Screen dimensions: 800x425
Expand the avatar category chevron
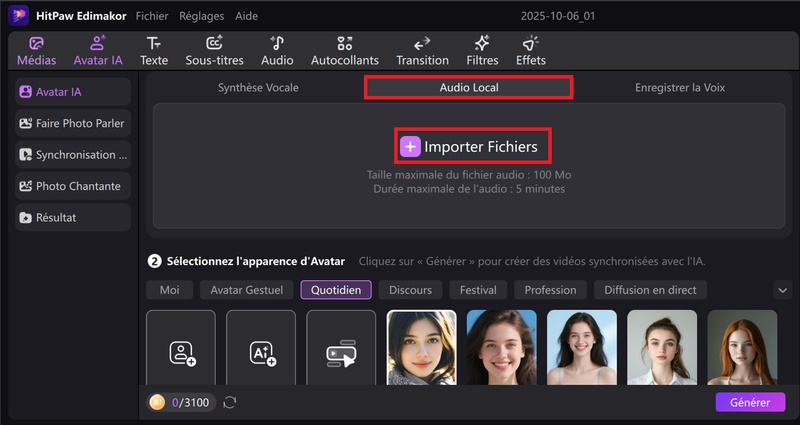click(782, 290)
